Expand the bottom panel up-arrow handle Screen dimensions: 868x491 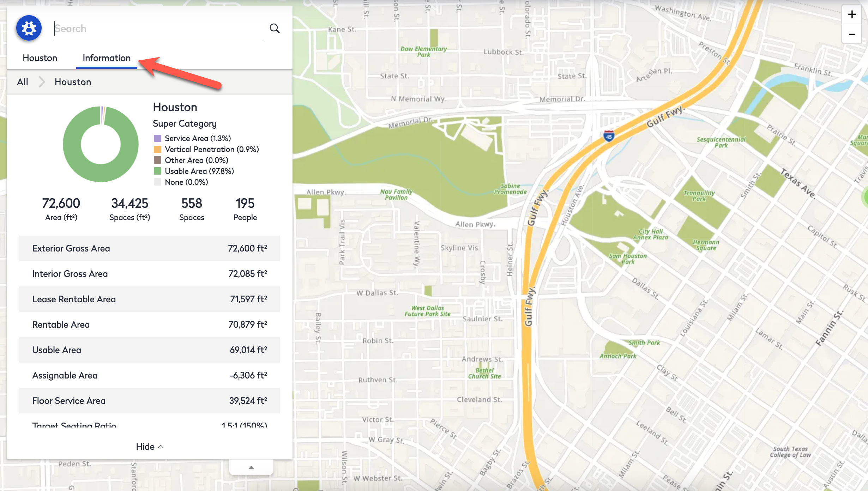(251, 467)
